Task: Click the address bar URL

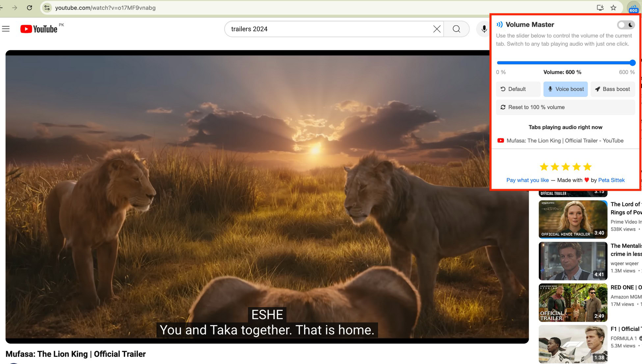Action: click(105, 8)
